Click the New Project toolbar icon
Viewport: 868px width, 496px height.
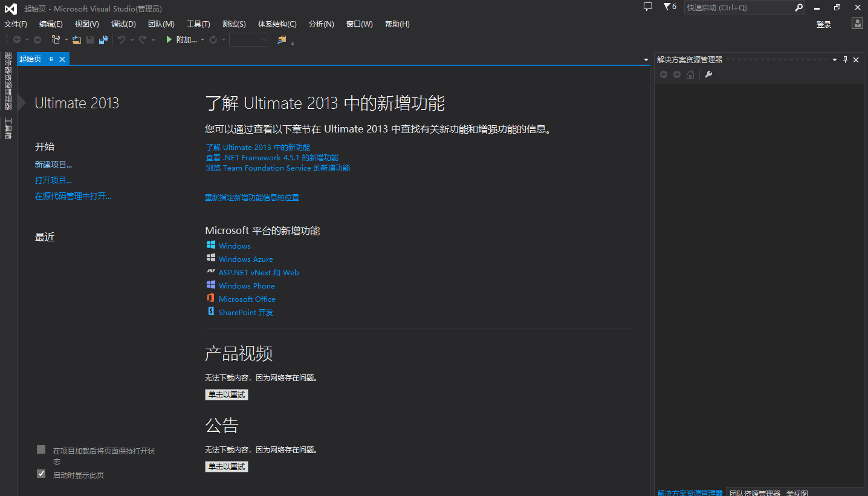pos(56,40)
